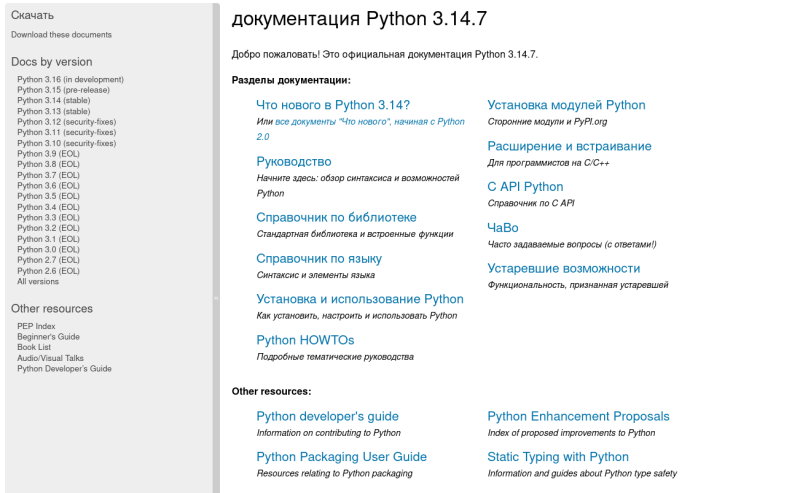Click 'Resources relating to Python packaging' text
This screenshot has height=493, width=800.
(335, 474)
